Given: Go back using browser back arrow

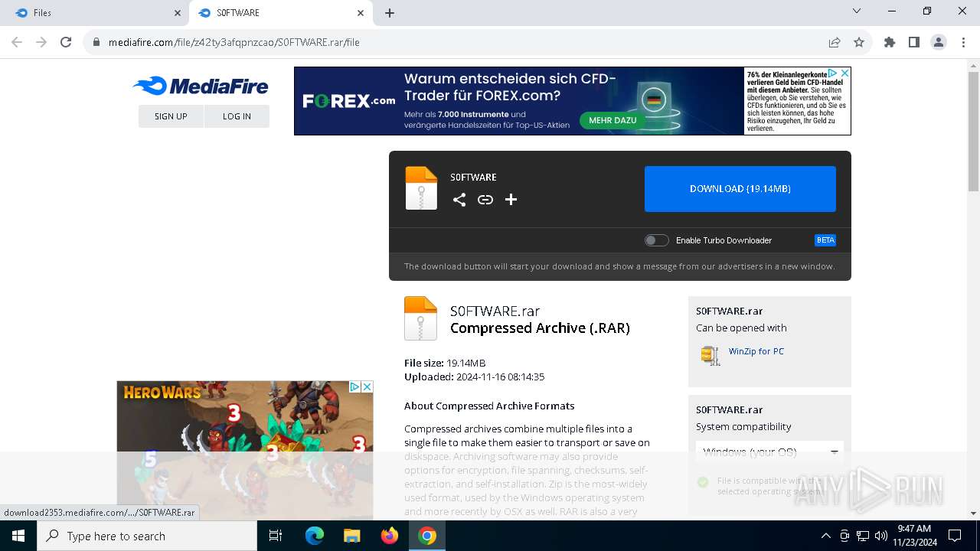Looking at the screenshot, I should click(x=17, y=42).
